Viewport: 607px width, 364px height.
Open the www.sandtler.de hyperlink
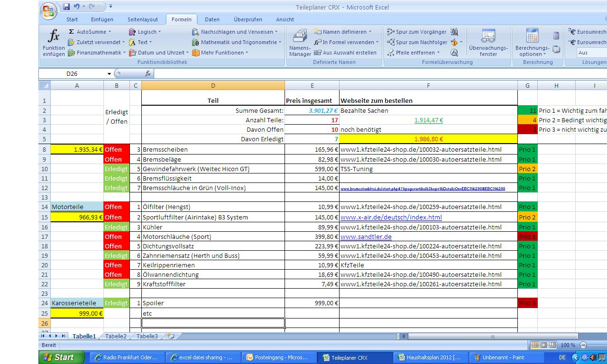point(366,237)
